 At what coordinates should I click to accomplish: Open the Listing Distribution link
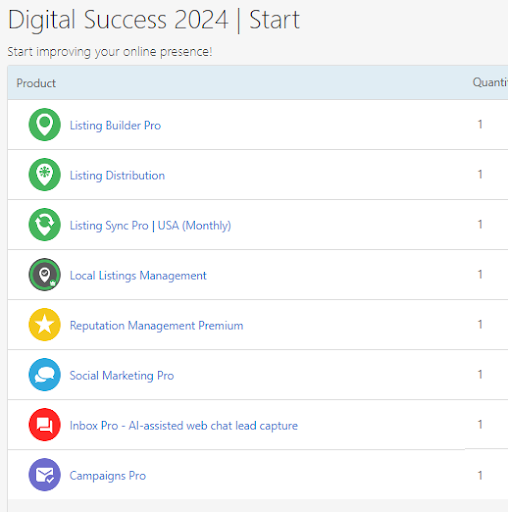pyautogui.click(x=117, y=176)
